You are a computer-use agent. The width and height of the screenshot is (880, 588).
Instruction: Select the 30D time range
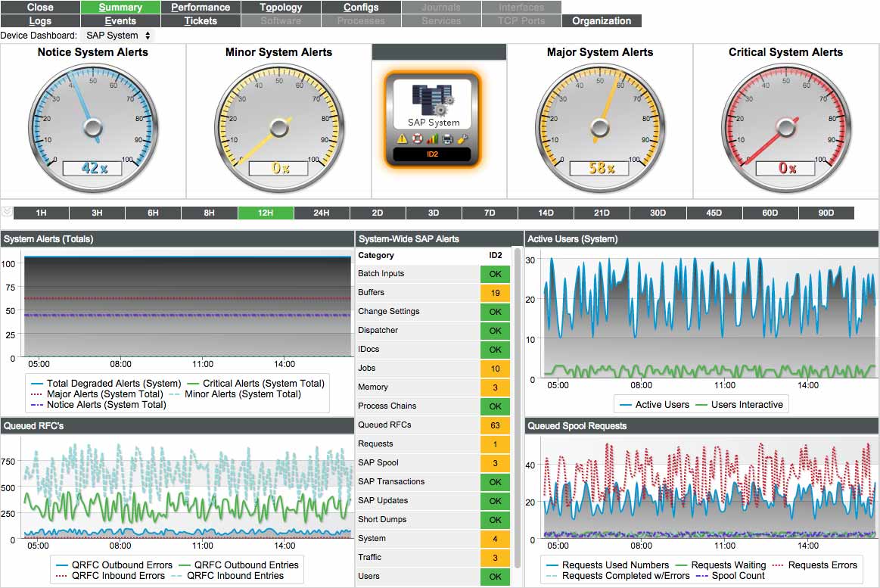click(658, 213)
